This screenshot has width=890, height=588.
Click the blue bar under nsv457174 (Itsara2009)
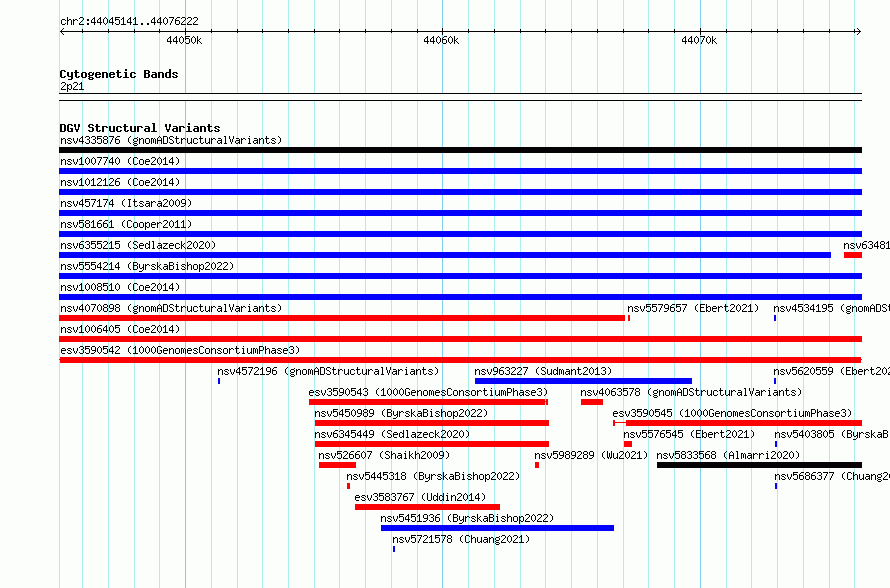click(460, 213)
